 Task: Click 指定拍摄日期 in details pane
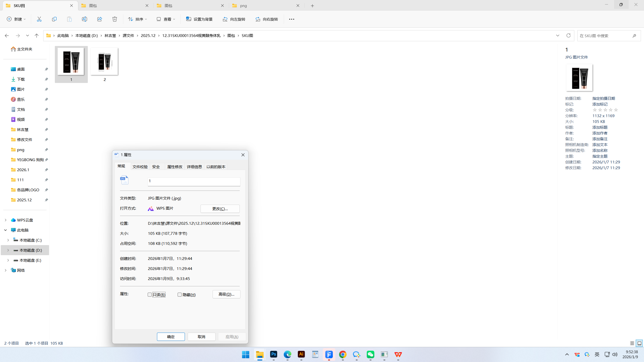tap(604, 98)
